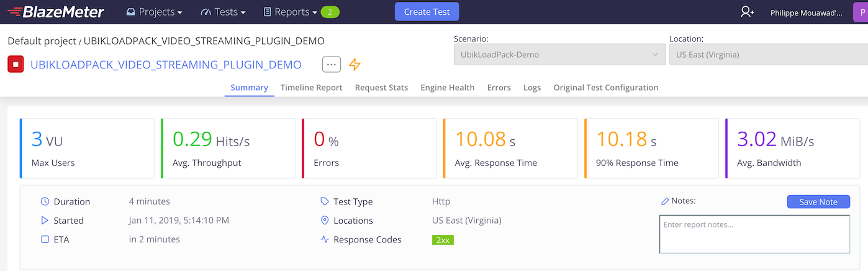Click the Locations pin icon
This screenshot has width=868, height=271.
coord(324,220)
